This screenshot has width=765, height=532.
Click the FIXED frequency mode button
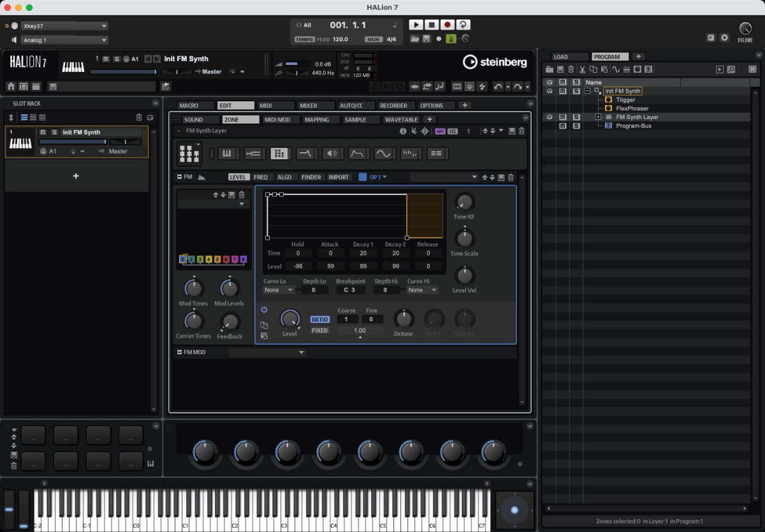click(x=319, y=331)
